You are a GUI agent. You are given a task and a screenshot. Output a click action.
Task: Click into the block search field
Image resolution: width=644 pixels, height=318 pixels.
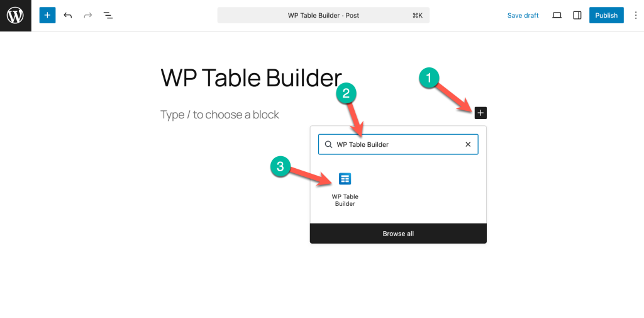pyautogui.click(x=396, y=144)
